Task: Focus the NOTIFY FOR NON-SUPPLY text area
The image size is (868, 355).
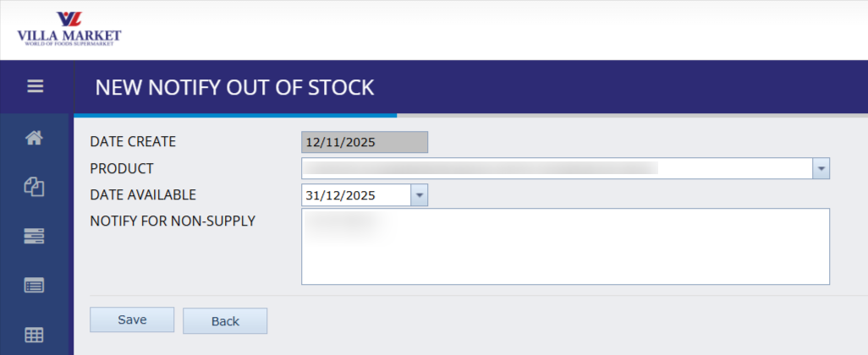Action: [565, 247]
